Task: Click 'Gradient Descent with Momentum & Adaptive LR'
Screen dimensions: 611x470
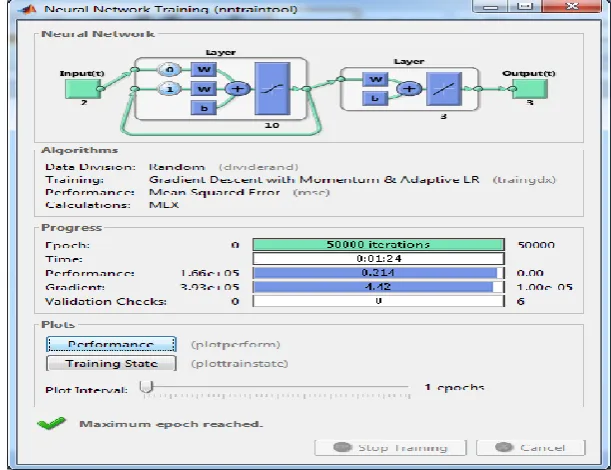Action: click(x=314, y=180)
